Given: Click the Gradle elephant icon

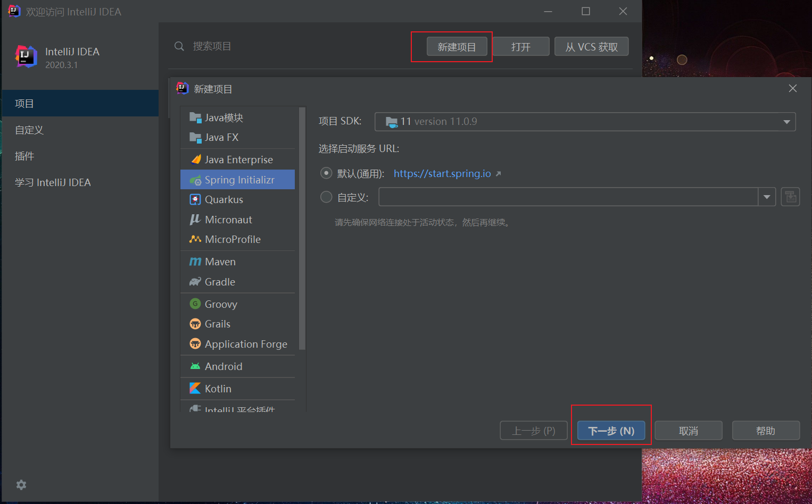Looking at the screenshot, I should click(x=195, y=282).
